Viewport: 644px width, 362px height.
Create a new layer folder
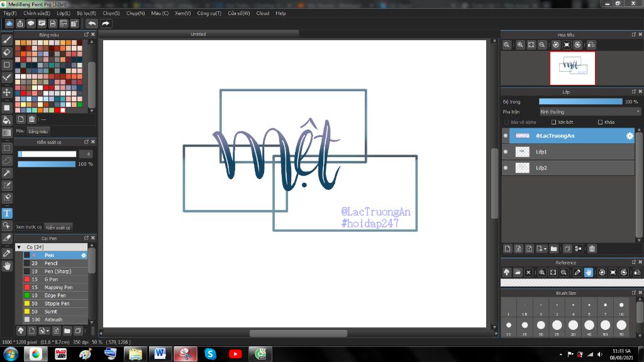click(553, 249)
